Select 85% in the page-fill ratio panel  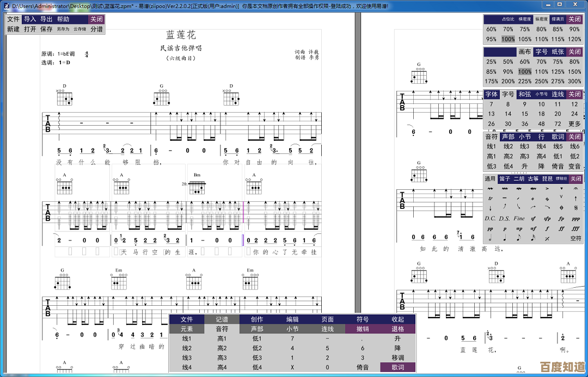tap(558, 29)
